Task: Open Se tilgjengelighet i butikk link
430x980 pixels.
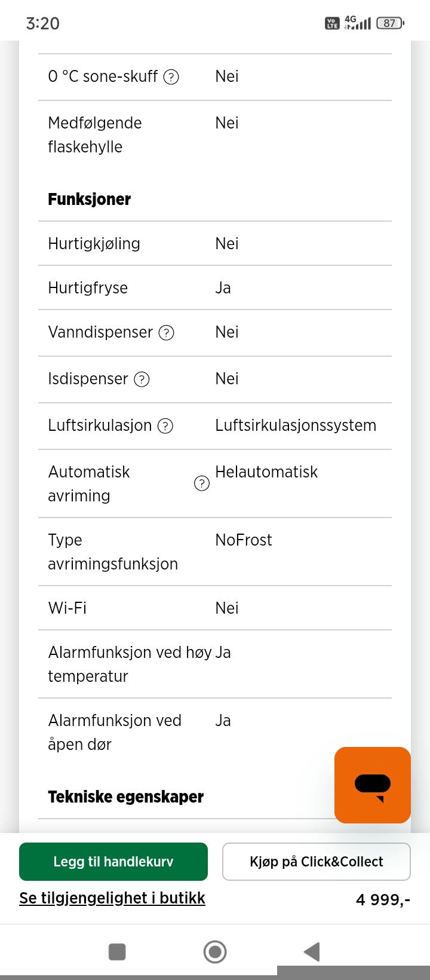Action: [x=112, y=898]
